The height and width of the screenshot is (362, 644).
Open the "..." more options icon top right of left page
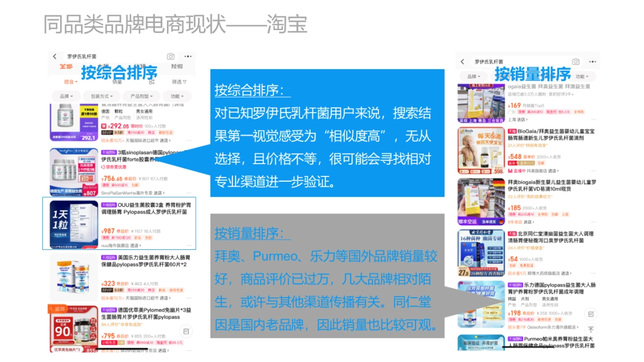click(x=188, y=56)
